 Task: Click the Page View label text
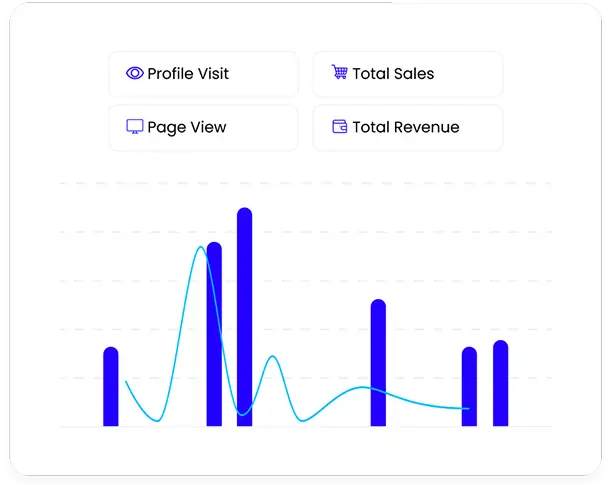coord(187,128)
